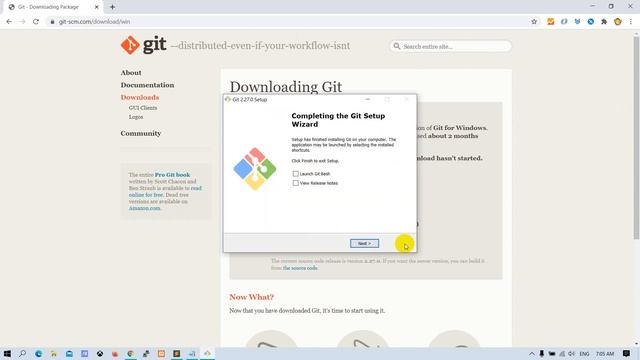Follow the read online for free link

click(x=165, y=191)
